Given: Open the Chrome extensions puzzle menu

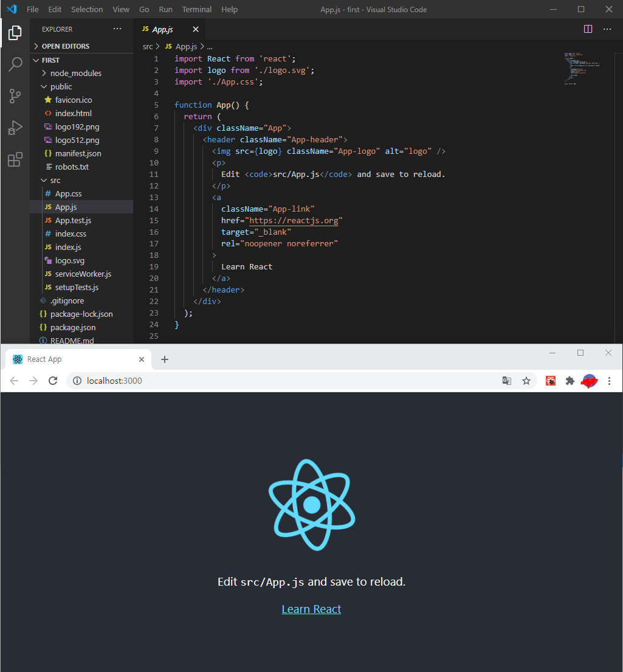Looking at the screenshot, I should pyautogui.click(x=570, y=381).
